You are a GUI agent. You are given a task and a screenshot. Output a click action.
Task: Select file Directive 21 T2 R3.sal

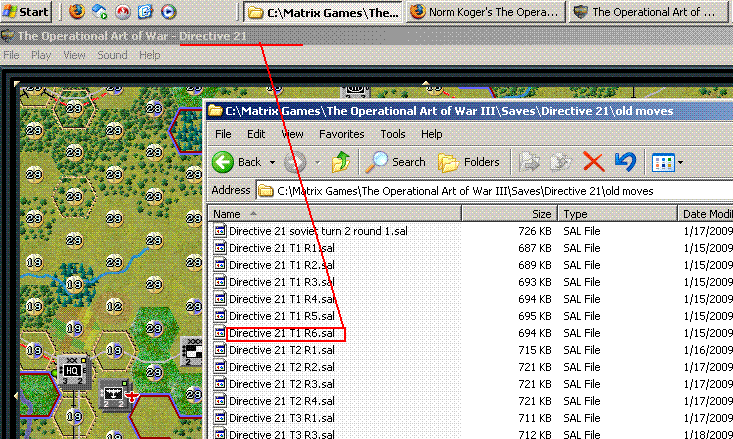pyautogui.click(x=281, y=384)
